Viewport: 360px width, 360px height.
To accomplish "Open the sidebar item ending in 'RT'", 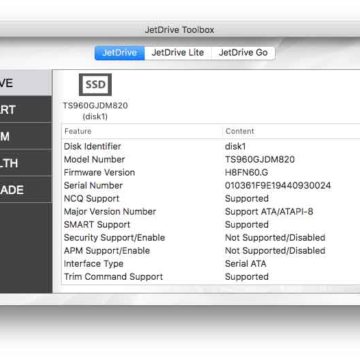I will click(26, 110).
